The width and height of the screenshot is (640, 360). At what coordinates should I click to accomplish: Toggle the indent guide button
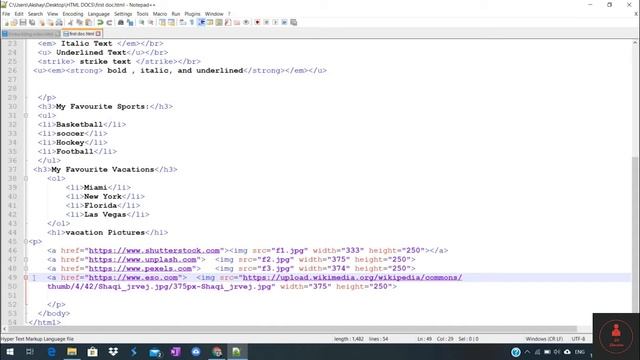(x=201, y=22)
